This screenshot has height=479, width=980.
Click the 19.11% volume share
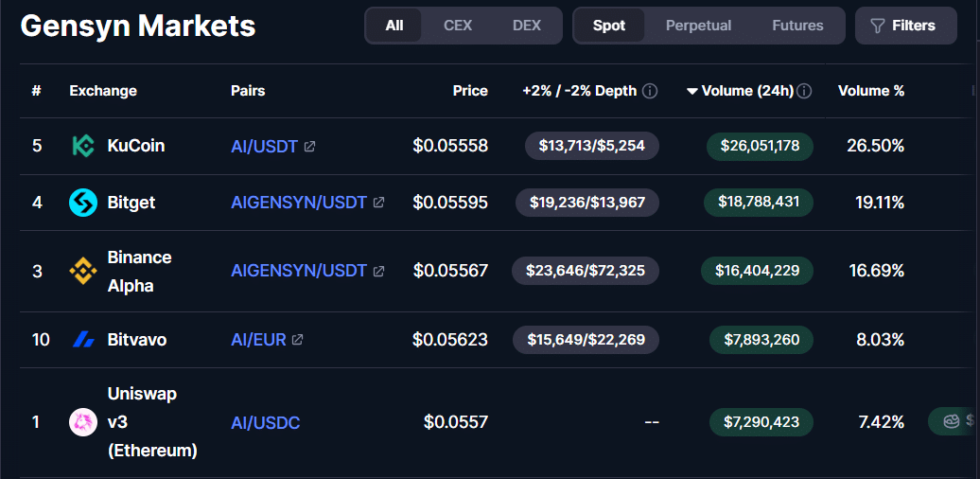(x=880, y=203)
